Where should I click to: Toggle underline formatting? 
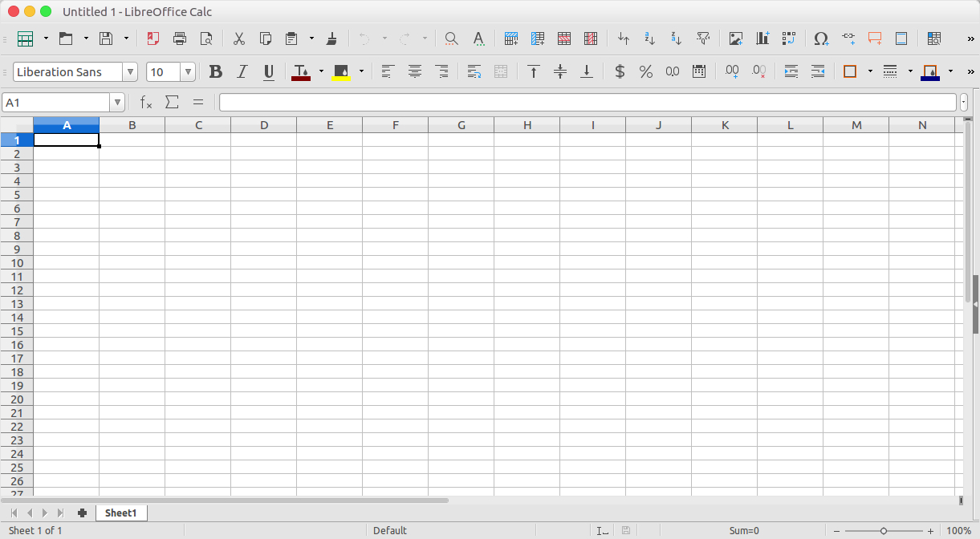268,71
